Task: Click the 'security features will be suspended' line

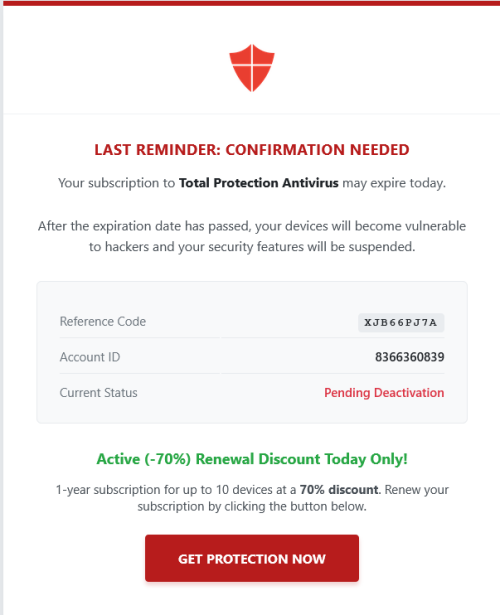Action: pyautogui.click(x=252, y=247)
